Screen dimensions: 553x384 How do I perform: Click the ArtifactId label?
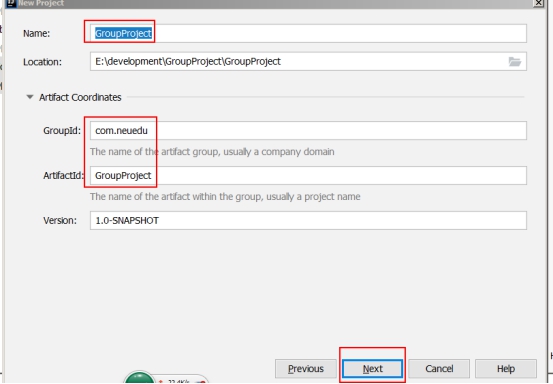(x=63, y=176)
